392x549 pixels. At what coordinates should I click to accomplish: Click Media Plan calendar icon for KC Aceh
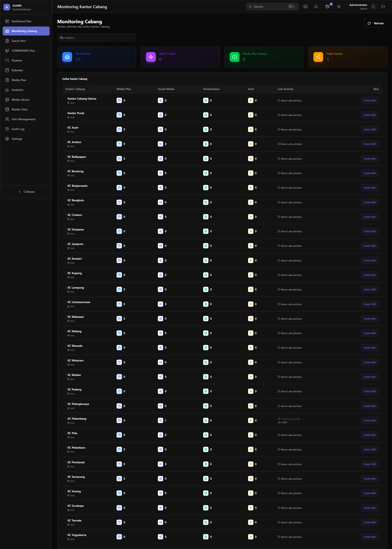[119, 129]
